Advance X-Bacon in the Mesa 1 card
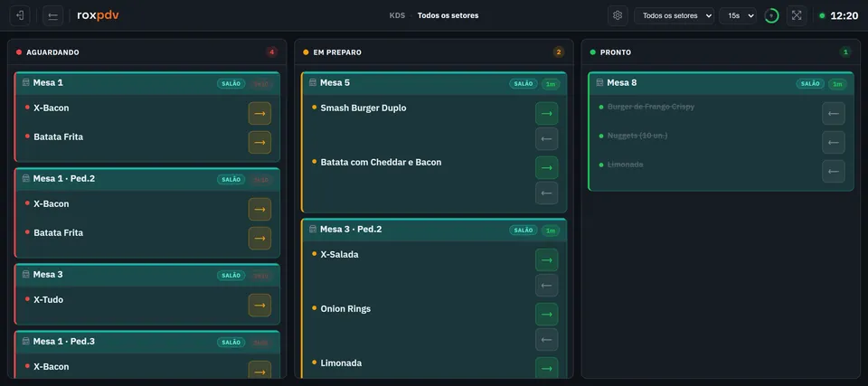868x386 pixels. (x=259, y=113)
